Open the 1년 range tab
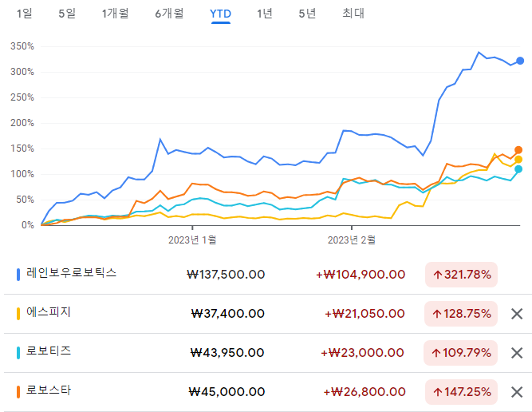Image resolution: width=532 pixels, height=412 pixels. (264, 14)
